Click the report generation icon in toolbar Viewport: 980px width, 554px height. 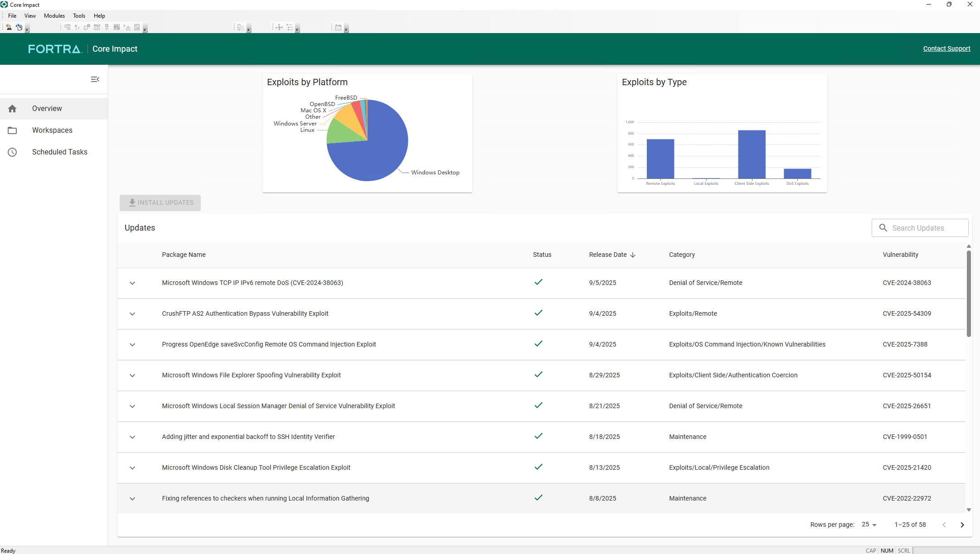pyautogui.click(x=137, y=27)
